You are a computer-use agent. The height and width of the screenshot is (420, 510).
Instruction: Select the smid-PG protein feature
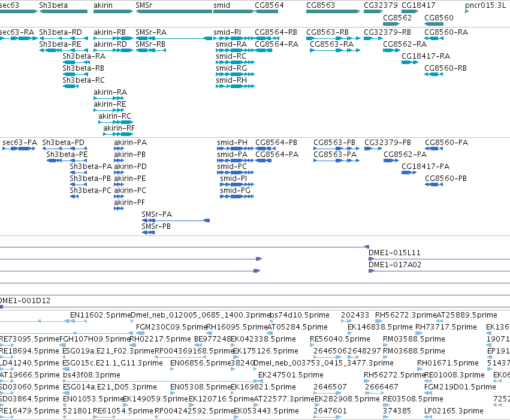(x=237, y=197)
